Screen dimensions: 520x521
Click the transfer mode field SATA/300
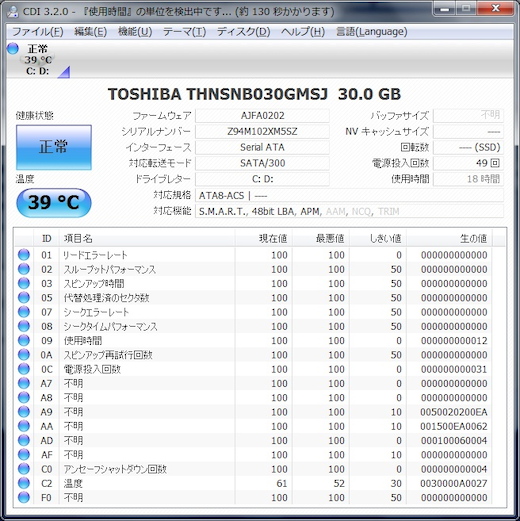262,163
